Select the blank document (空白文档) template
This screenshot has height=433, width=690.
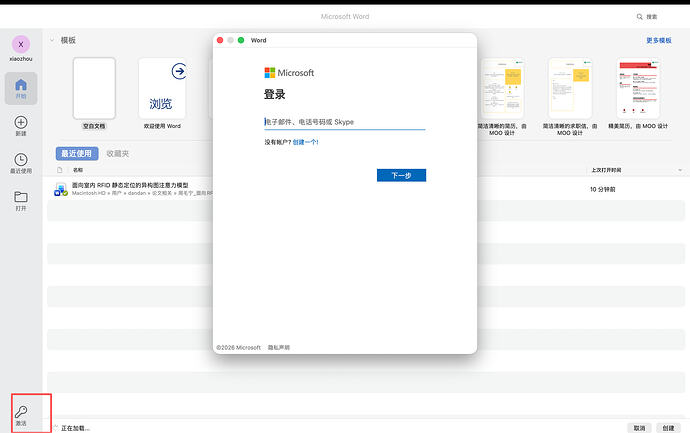point(94,88)
